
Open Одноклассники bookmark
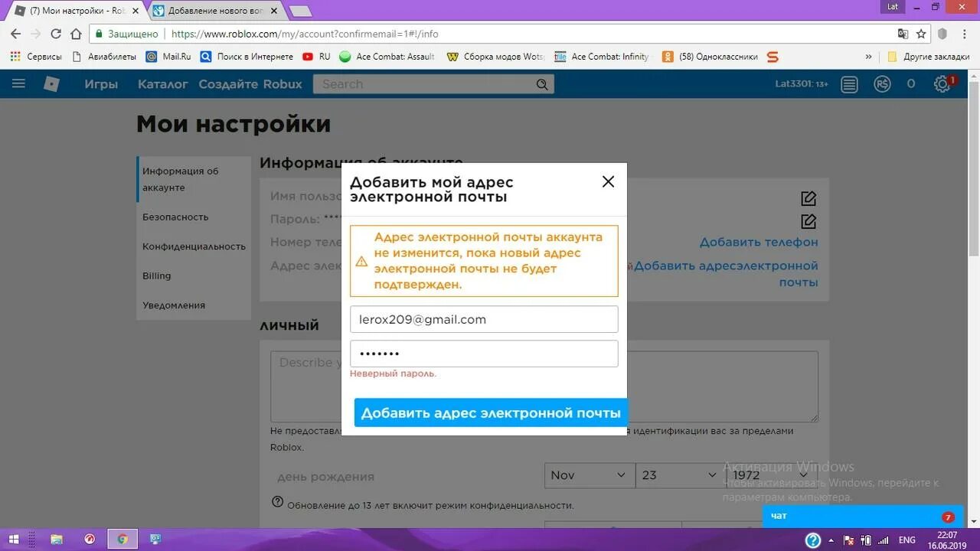tap(710, 57)
